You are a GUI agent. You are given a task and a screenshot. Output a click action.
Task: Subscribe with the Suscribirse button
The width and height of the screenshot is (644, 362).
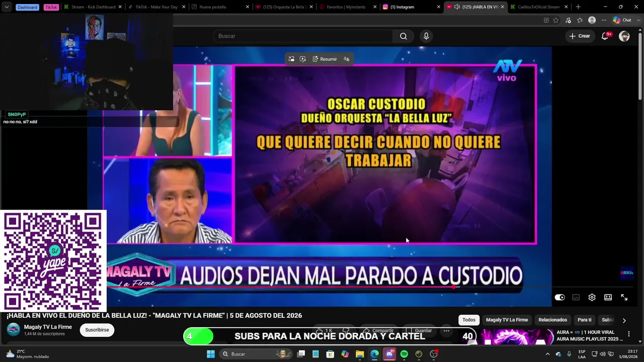(x=97, y=330)
